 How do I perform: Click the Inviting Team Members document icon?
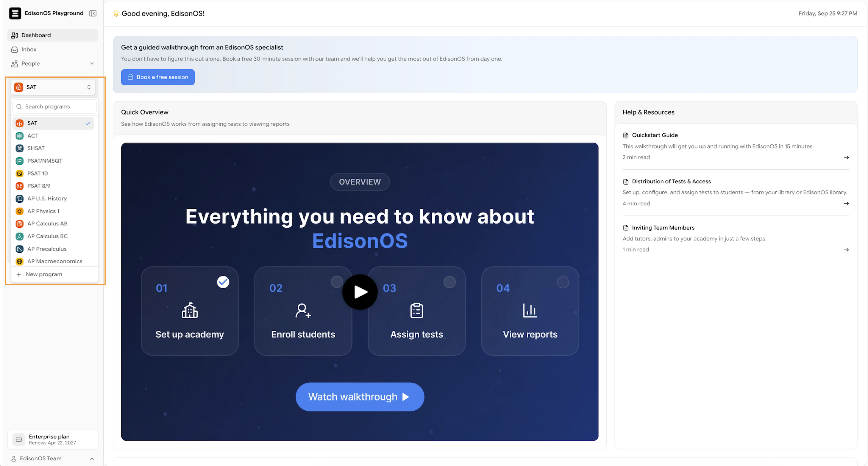pyautogui.click(x=626, y=228)
